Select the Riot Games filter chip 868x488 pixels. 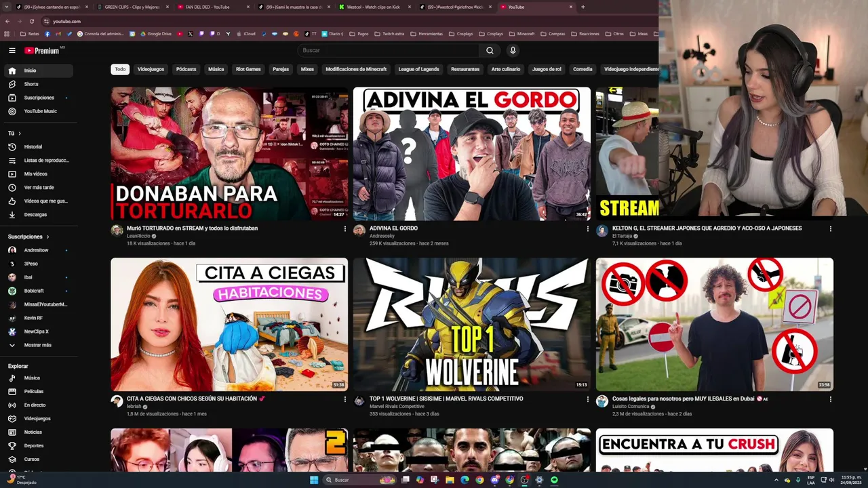click(248, 69)
